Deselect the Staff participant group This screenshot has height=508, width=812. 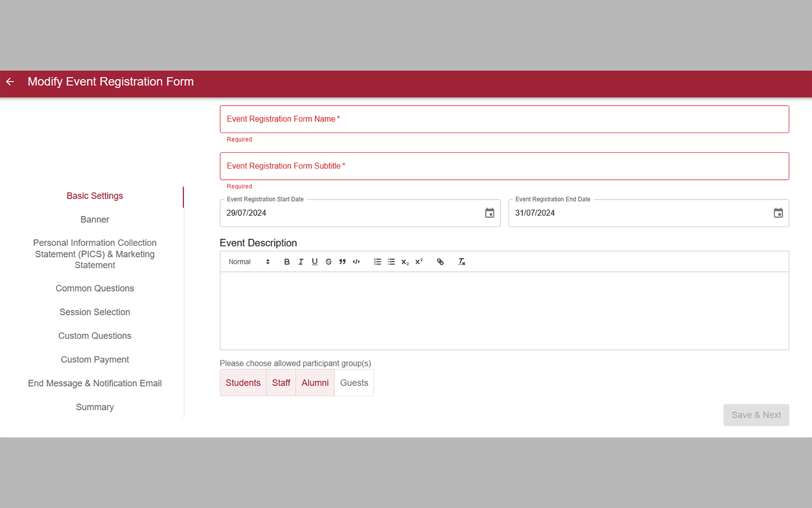[281, 383]
